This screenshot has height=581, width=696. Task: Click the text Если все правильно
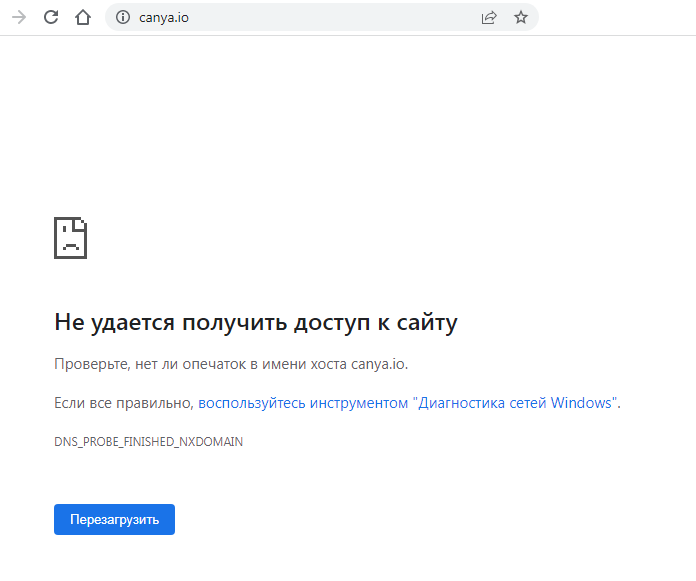click(123, 403)
